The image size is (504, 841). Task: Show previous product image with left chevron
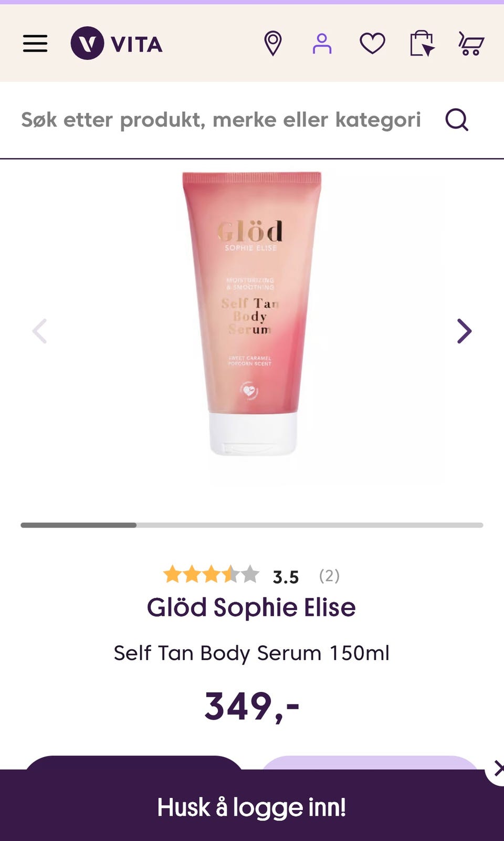coord(40,331)
